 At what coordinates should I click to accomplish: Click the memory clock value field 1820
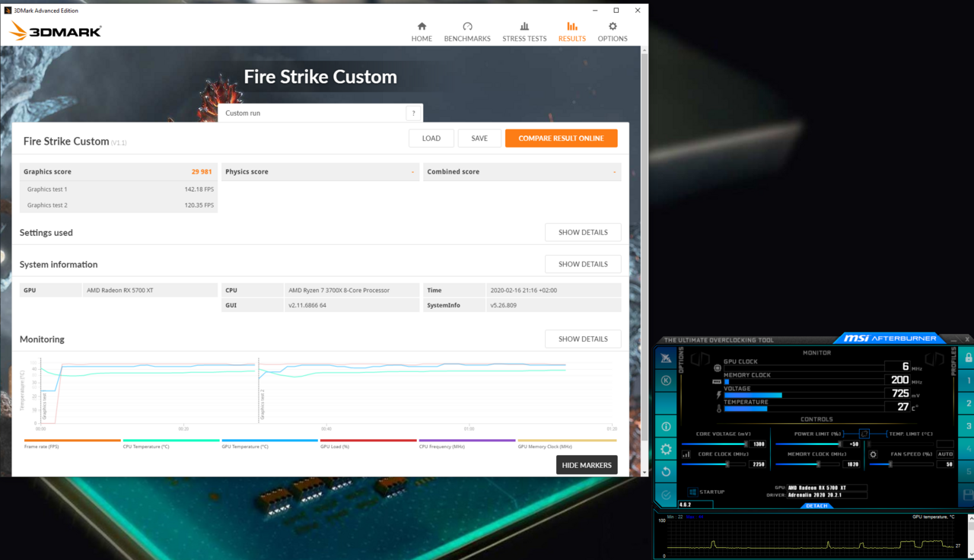pyautogui.click(x=852, y=464)
